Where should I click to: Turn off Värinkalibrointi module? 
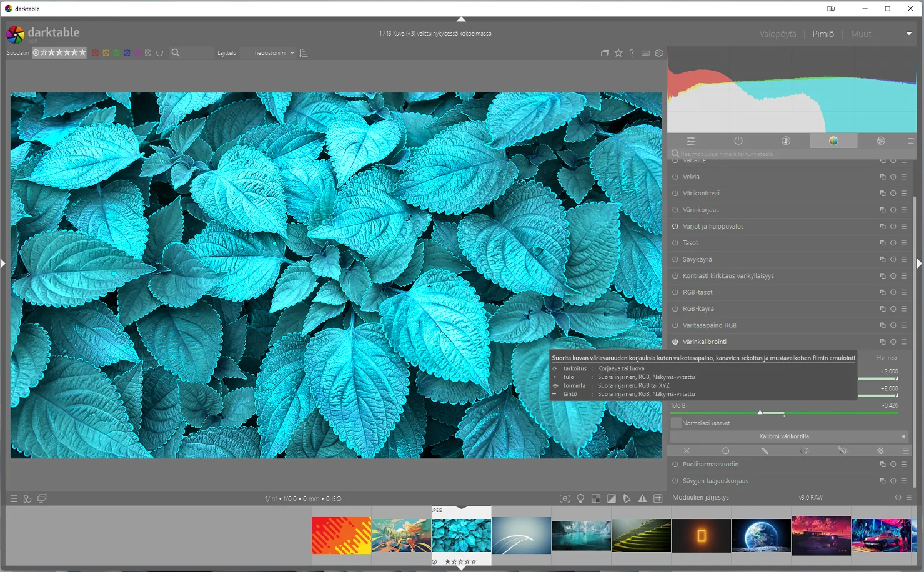point(675,342)
